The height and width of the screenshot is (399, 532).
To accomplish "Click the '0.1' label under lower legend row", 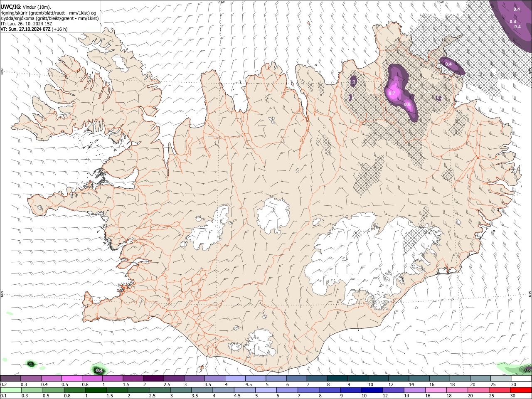I will [x=3, y=396].
